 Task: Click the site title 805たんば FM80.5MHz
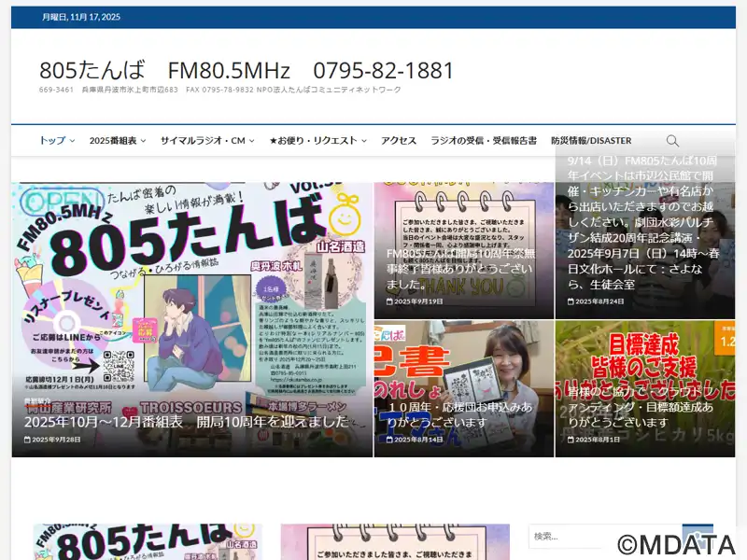pos(247,71)
